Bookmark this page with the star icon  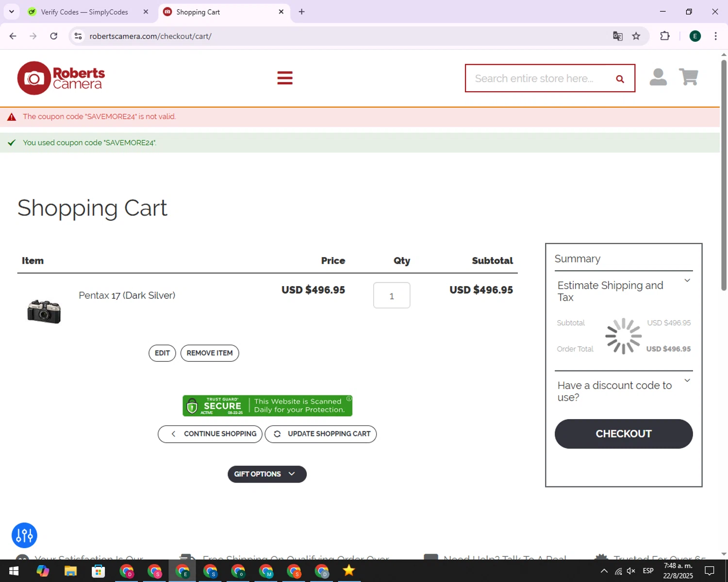click(636, 36)
